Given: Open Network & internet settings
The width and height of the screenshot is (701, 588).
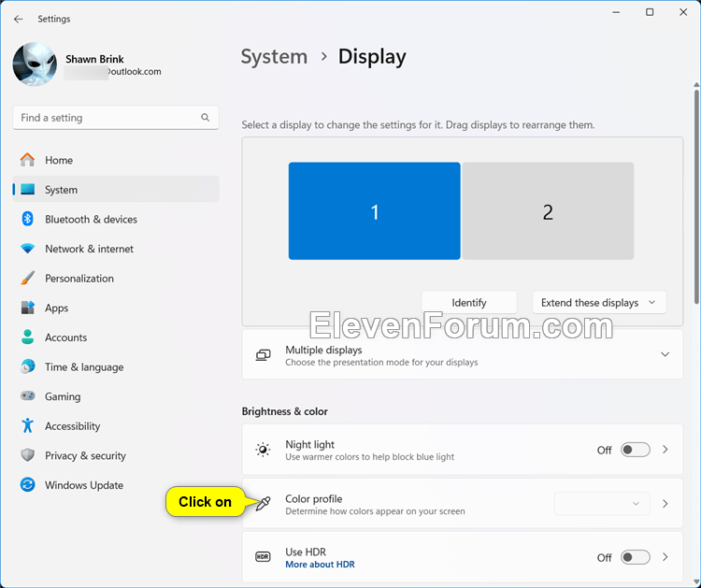Looking at the screenshot, I should 116,249.
